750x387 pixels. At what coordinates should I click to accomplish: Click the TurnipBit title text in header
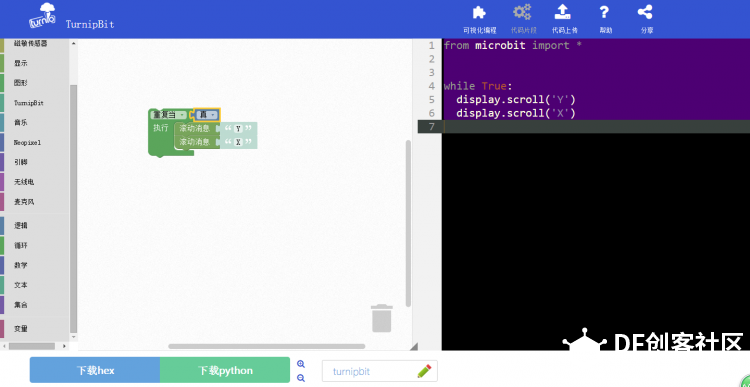point(90,24)
